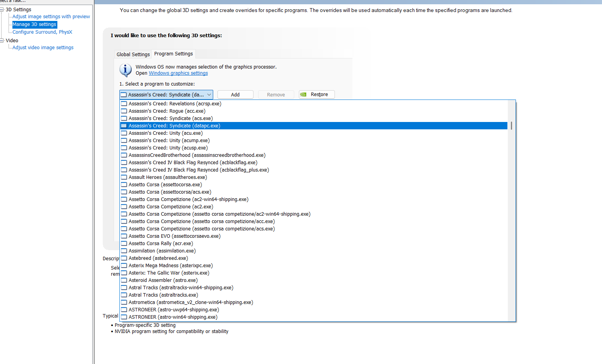Close the program selection dropdown via its arrow
Viewport: 602px width, 364px height.
209,95
